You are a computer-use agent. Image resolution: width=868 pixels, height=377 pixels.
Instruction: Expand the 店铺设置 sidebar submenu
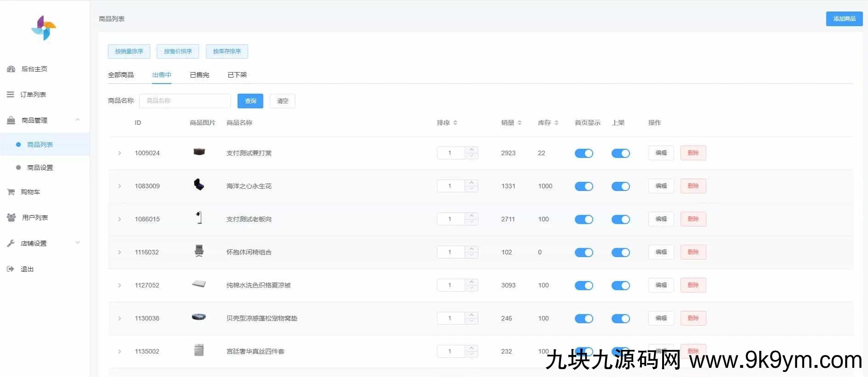tap(78, 243)
